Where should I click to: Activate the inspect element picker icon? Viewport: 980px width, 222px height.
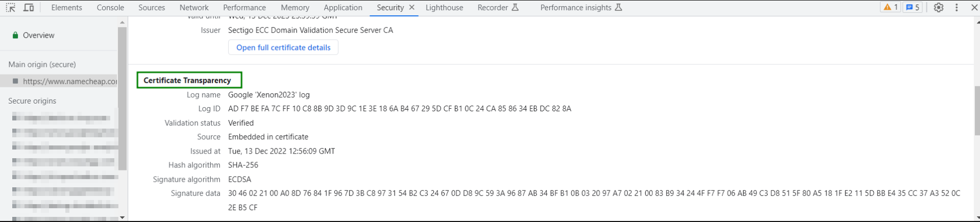point(11,8)
